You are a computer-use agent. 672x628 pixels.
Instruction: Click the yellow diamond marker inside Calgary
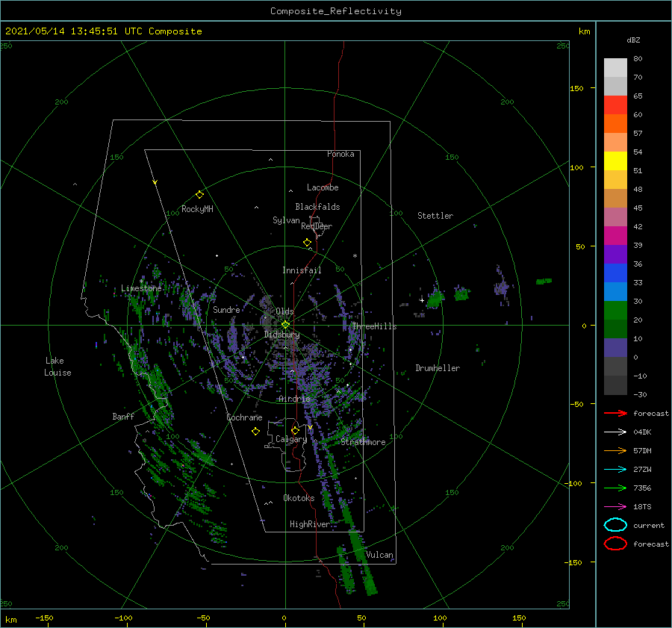295,430
